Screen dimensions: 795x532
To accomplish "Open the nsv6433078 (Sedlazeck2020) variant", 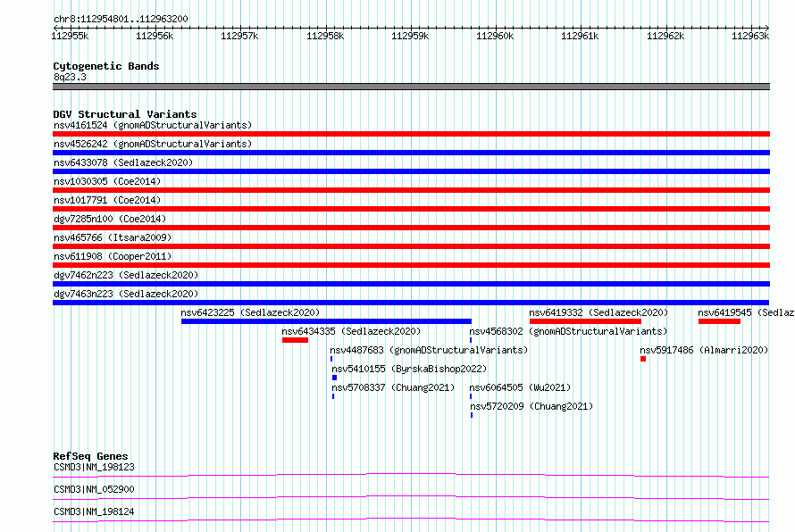I will pos(123,162).
